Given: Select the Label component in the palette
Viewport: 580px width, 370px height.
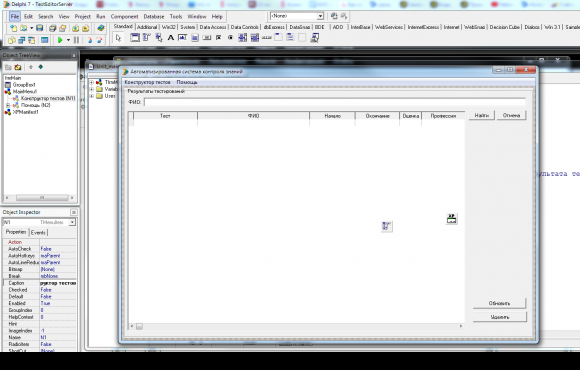Looking at the screenshot, I should click(171, 38).
